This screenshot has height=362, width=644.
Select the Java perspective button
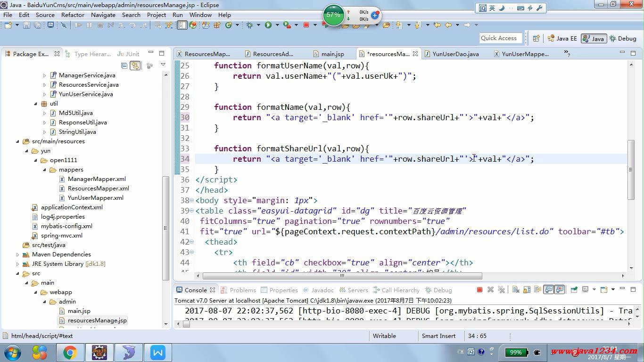(593, 39)
